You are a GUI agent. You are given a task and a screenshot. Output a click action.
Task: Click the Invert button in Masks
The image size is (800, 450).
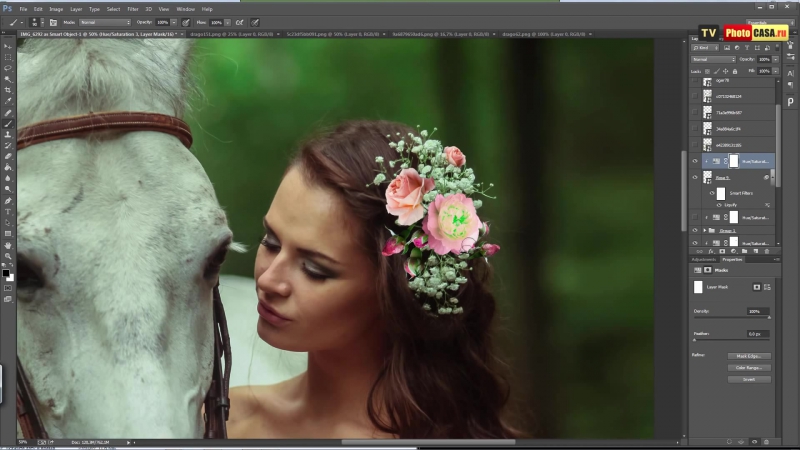point(749,379)
